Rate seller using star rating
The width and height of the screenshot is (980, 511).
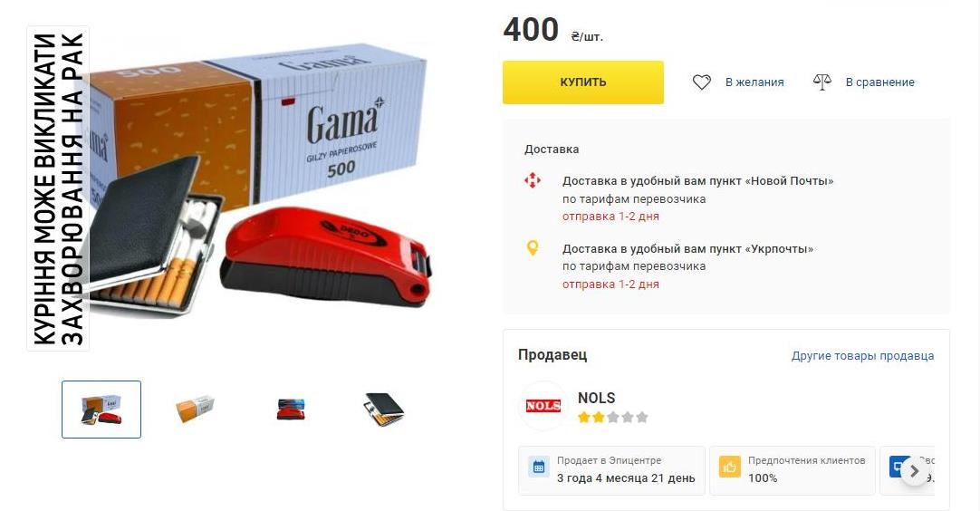pos(612,417)
